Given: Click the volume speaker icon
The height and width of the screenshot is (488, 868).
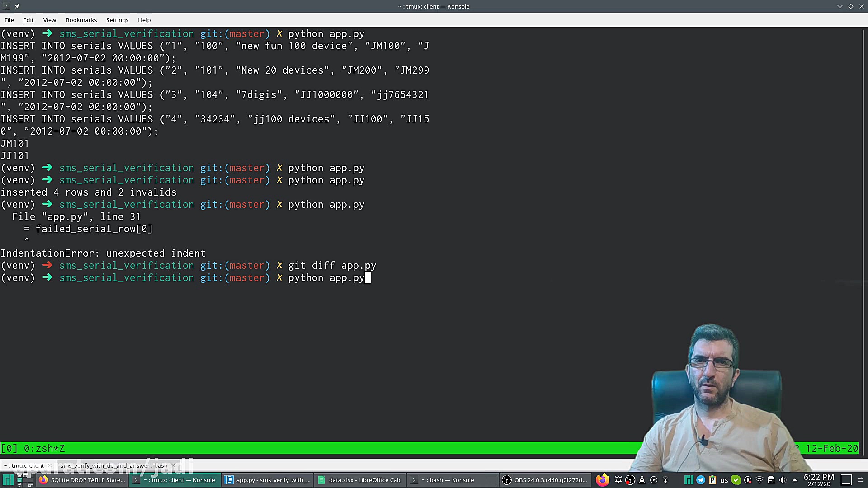Looking at the screenshot, I should click(x=783, y=480).
